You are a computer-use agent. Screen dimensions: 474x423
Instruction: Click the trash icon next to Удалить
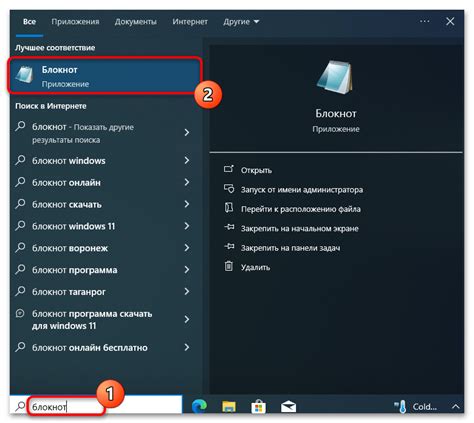tap(229, 266)
